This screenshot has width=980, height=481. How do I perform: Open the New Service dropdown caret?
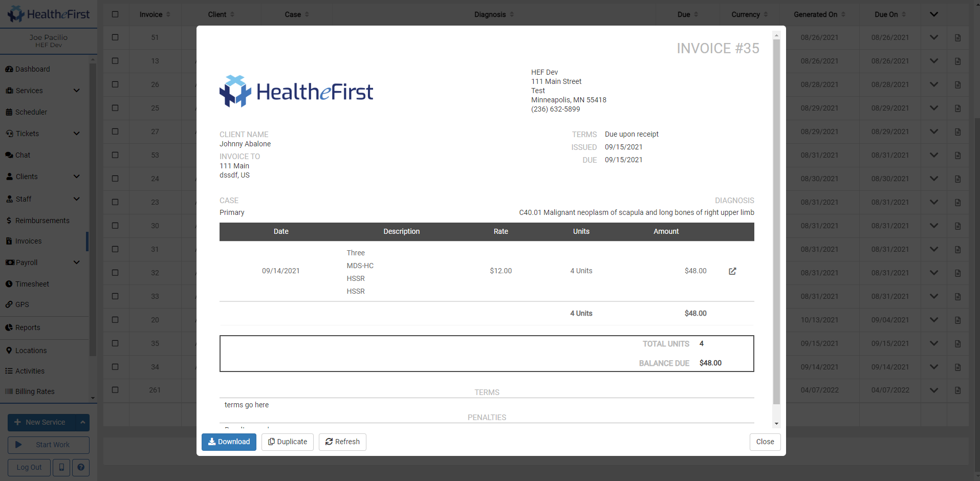click(82, 422)
